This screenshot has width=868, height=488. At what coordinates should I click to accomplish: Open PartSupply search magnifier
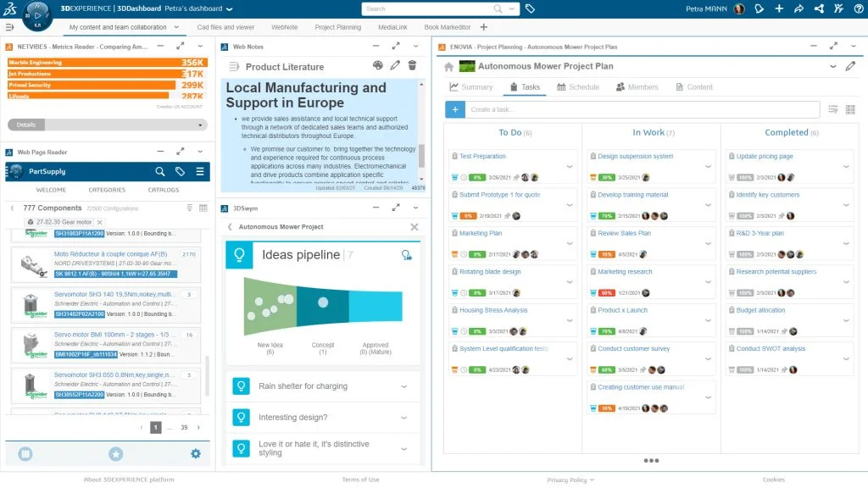(160, 171)
